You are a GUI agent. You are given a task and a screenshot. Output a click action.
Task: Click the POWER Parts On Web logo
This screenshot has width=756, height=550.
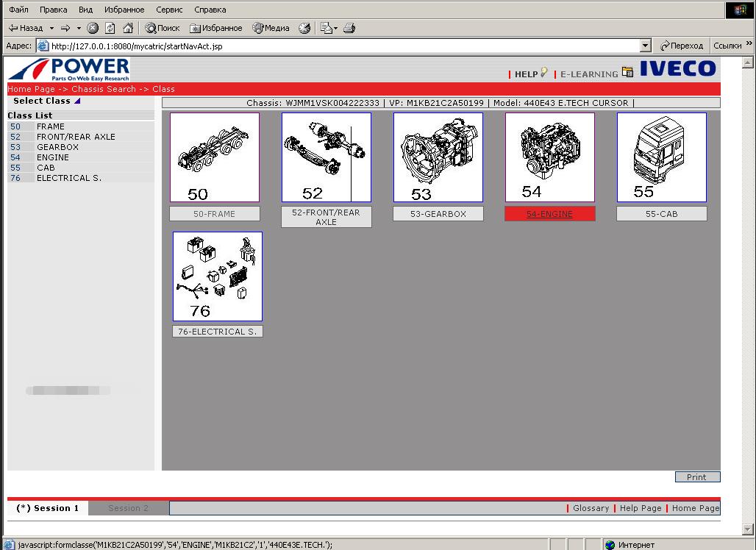point(69,69)
